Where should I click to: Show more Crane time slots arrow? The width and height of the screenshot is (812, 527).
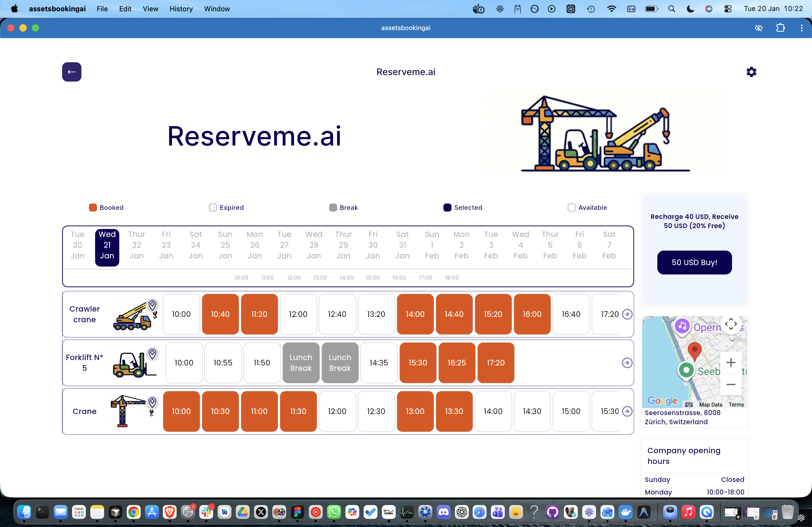(627, 411)
